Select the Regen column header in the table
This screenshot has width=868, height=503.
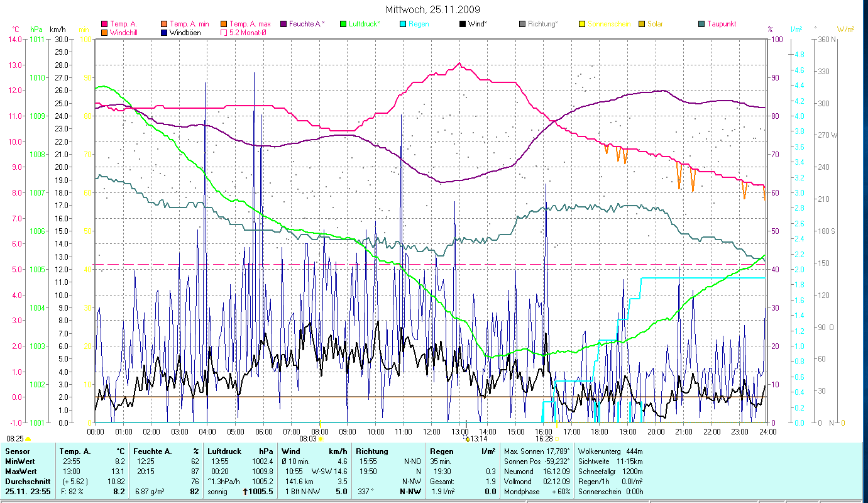click(x=441, y=451)
